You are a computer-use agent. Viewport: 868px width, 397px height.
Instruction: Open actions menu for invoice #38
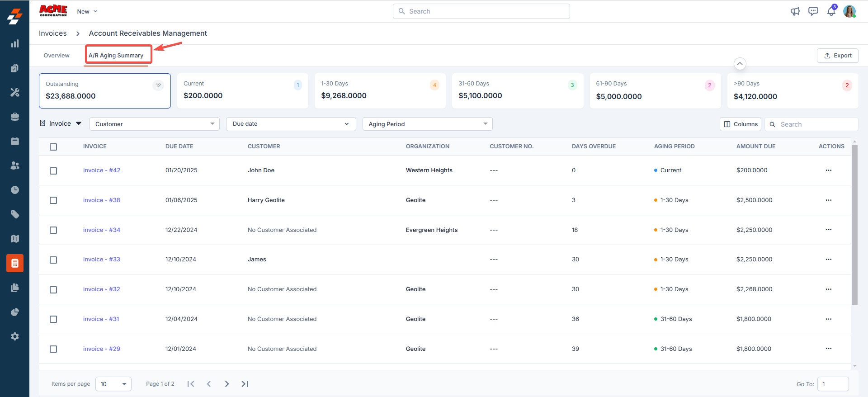[x=829, y=200]
